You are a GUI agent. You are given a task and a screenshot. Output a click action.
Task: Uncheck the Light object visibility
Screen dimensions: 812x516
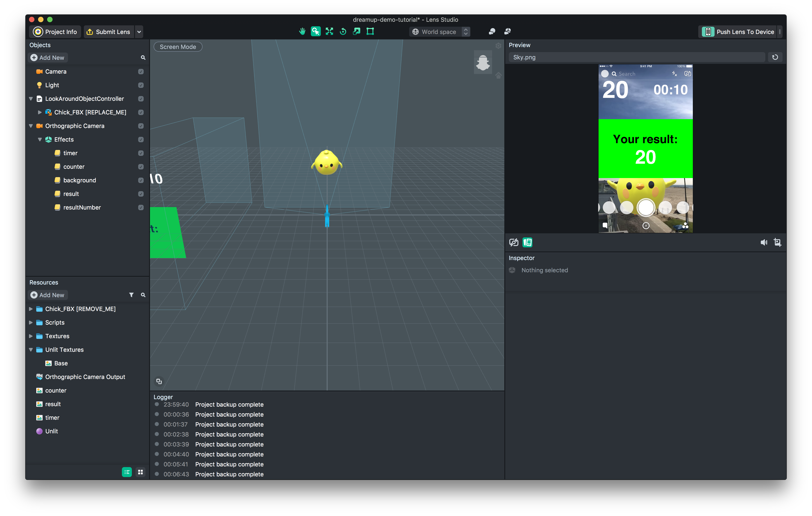(x=141, y=85)
